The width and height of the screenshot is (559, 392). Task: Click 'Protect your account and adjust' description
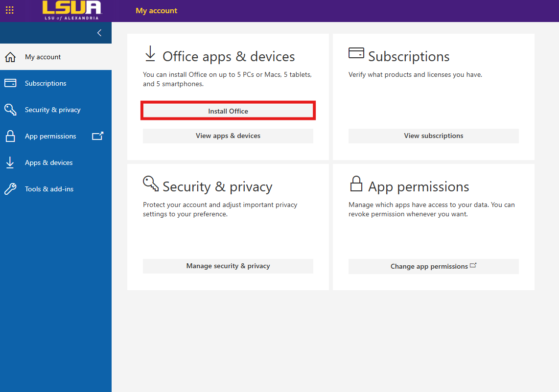coord(220,209)
